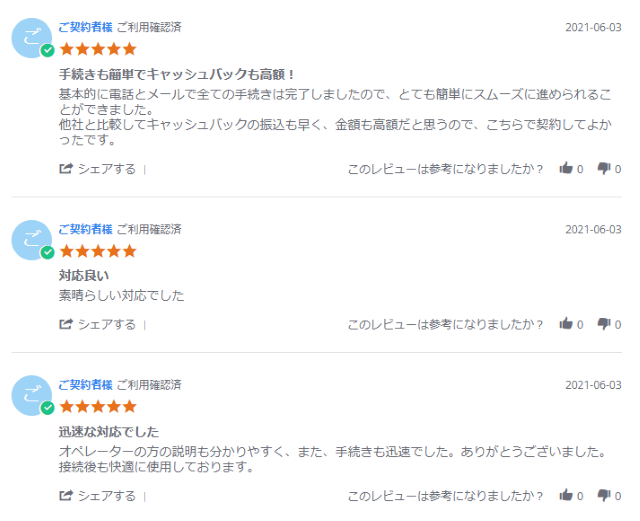Click the first reviewer's avatar
The height and width of the screenshot is (521, 640).
click(x=32, y=37)
